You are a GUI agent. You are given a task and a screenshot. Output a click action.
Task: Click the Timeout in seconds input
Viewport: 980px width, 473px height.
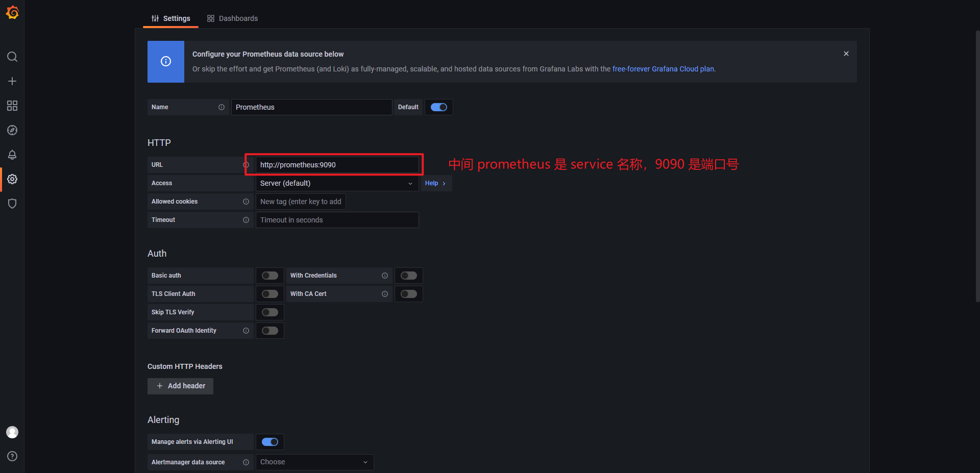point(337,220)
